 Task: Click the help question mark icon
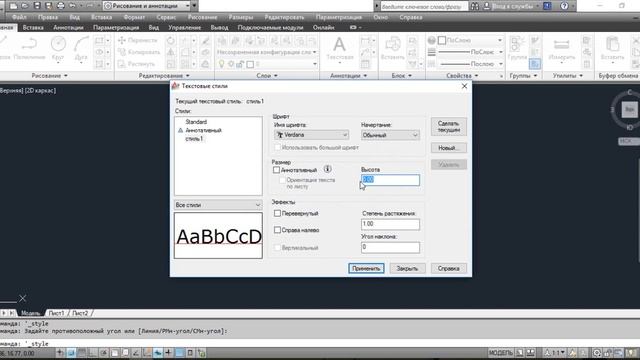(x=564, y=6)
